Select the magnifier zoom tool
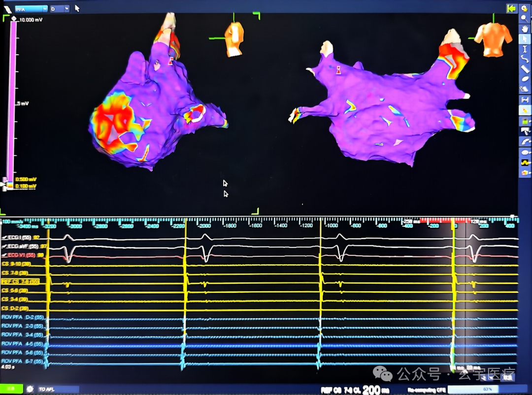Image resolution: width=532 pixels, height=395 pixels. (x=525, y=19)
